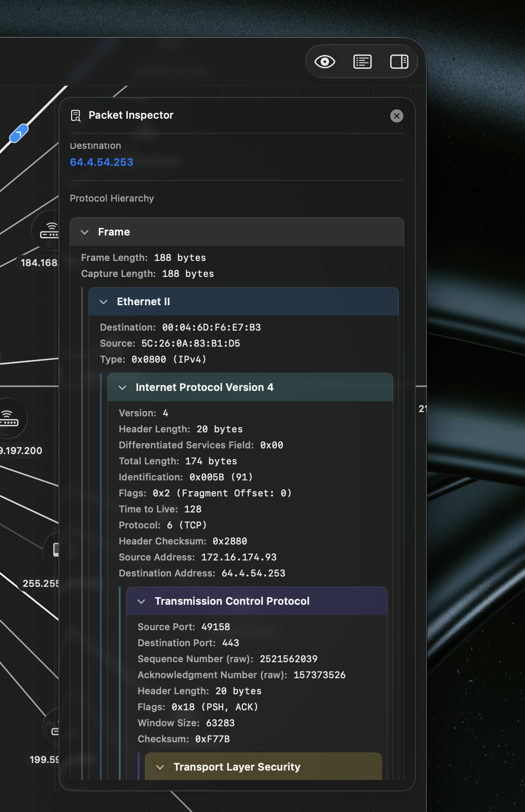Select 'Total Length: 174 bytes' row

[x=178, y=461]
